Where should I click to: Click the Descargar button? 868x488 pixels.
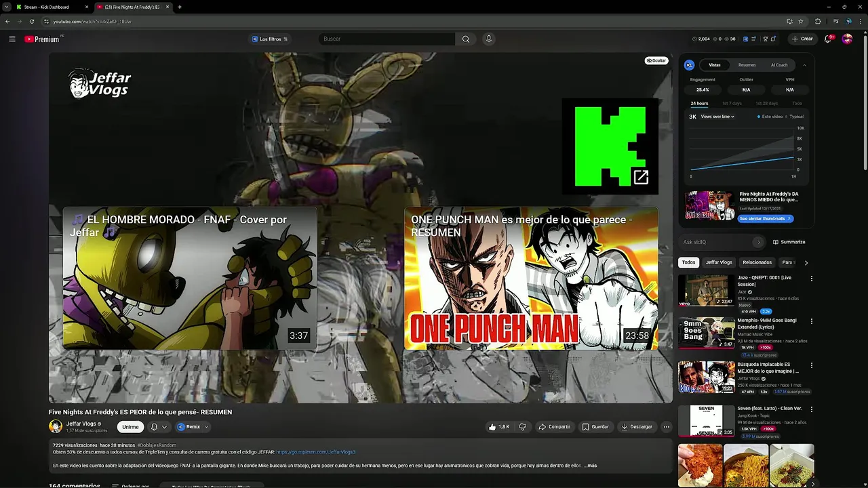(636, 427)
